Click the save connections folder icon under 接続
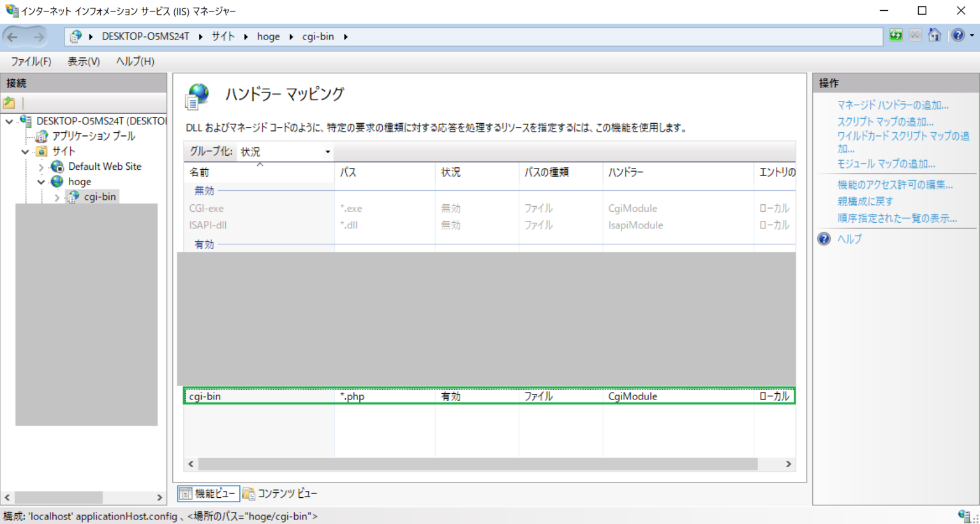This screenshot has height=524, width=980. point(9,102)
